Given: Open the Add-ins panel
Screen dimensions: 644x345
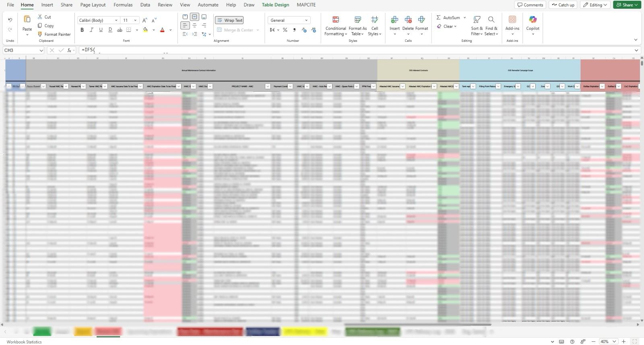Looking at the screenshot, I should 512,26.
